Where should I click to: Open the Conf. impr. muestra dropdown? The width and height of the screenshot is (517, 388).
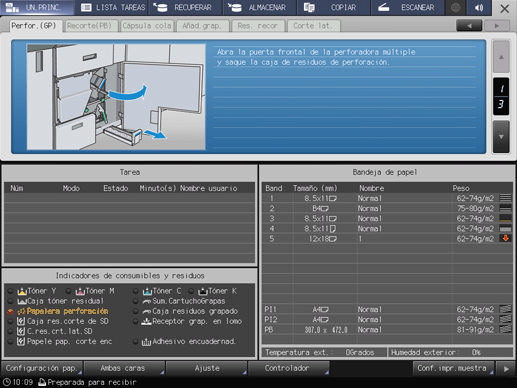tap(453, 368)
